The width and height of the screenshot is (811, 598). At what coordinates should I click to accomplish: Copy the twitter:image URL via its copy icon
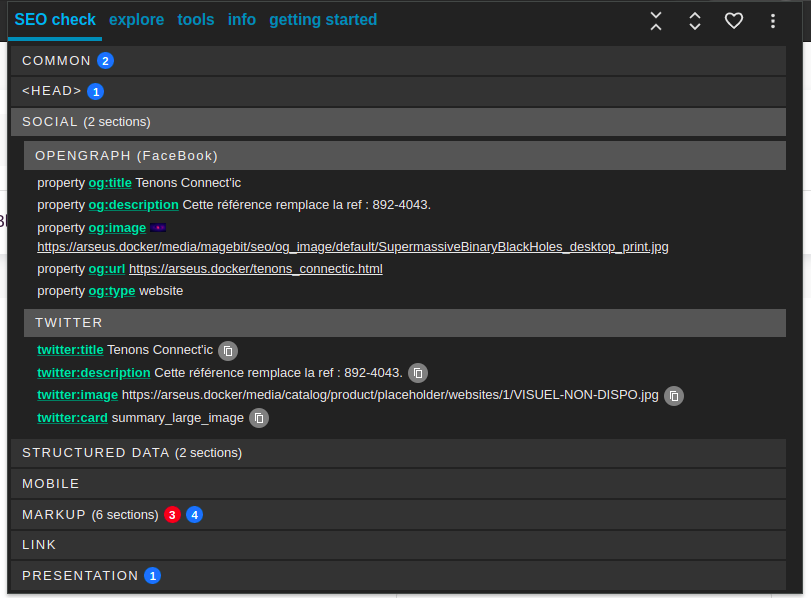point(673,395)
